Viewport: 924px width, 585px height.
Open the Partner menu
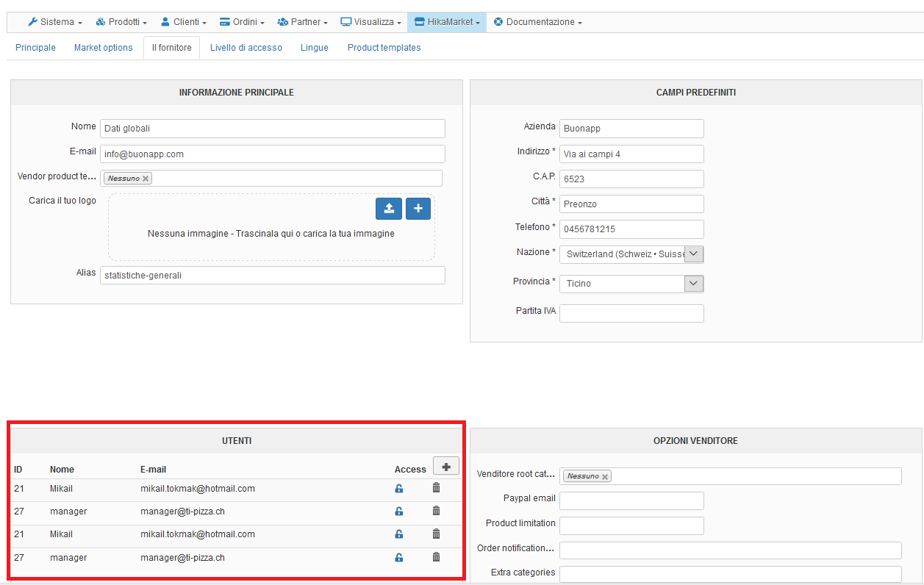[x=302, y=22]
